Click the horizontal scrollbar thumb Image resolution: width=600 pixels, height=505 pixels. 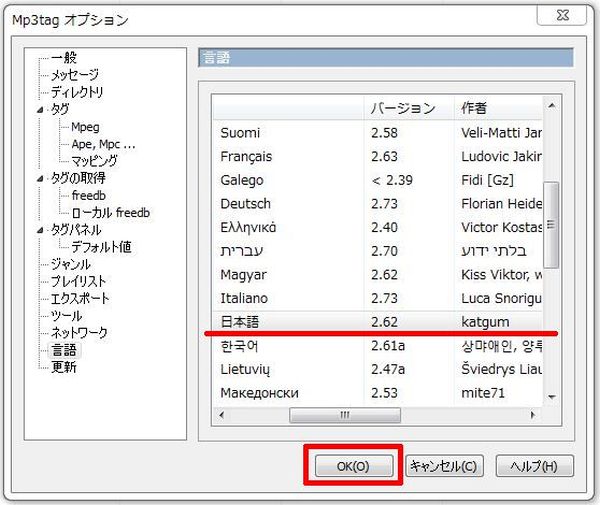click(x=345, y=415)
